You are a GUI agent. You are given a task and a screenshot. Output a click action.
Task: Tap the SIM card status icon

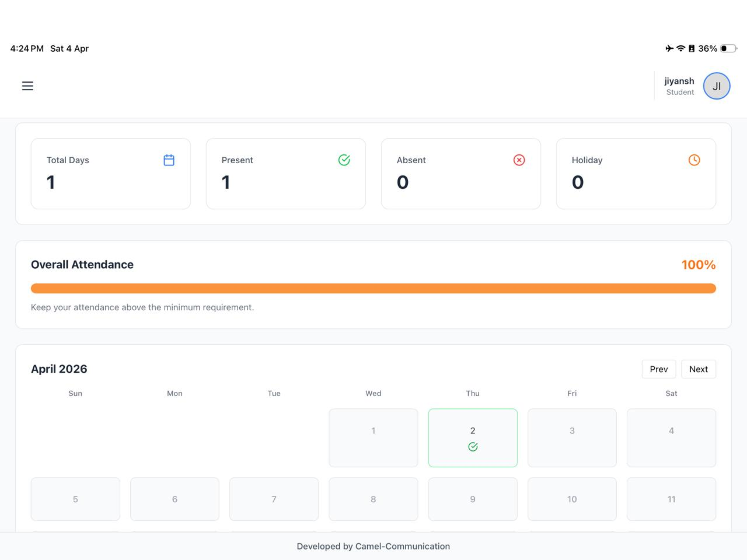click(x=692, y=49)
